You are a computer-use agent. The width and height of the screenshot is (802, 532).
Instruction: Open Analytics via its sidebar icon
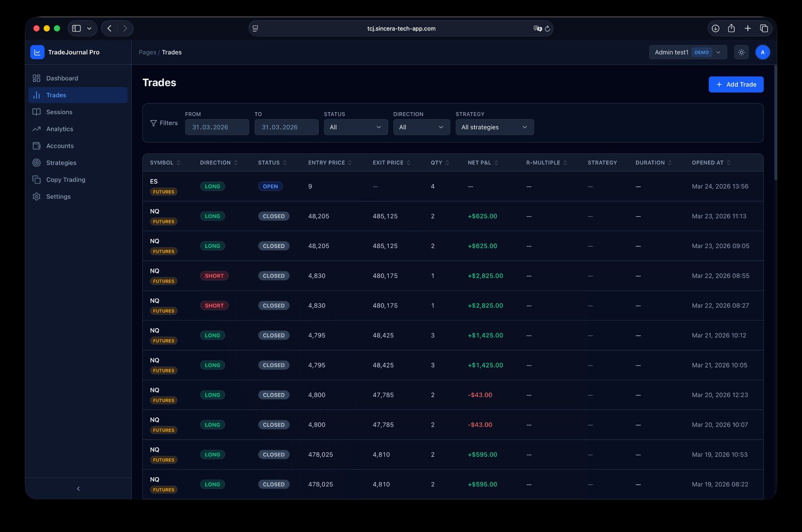(x=36, y=129)
